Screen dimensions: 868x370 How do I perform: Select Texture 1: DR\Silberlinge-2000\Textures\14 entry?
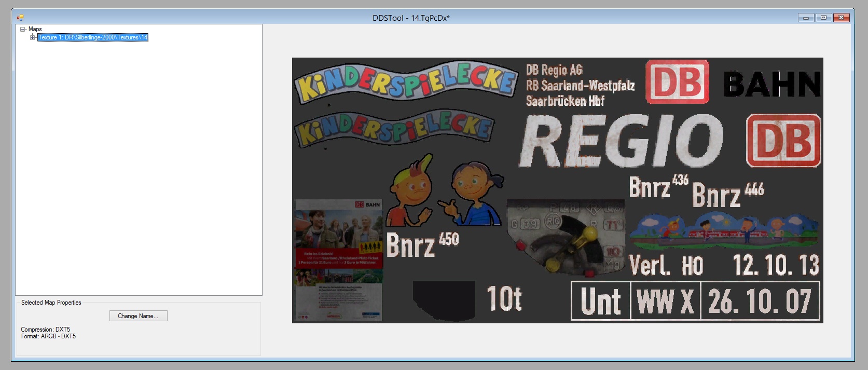coord(93,37)
